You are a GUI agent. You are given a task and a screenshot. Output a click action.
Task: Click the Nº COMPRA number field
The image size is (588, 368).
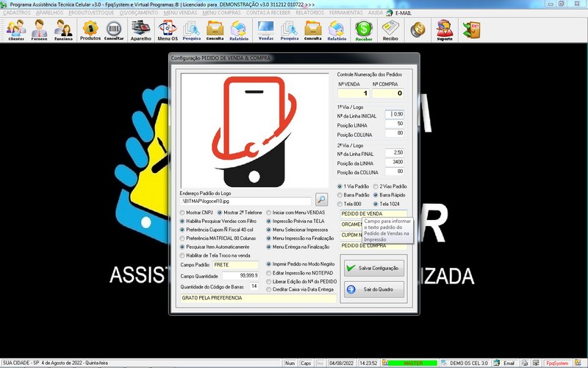tap(388, 93)
